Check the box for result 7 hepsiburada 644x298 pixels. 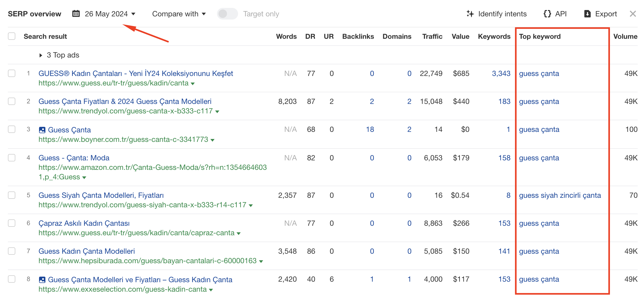[12, 251]
